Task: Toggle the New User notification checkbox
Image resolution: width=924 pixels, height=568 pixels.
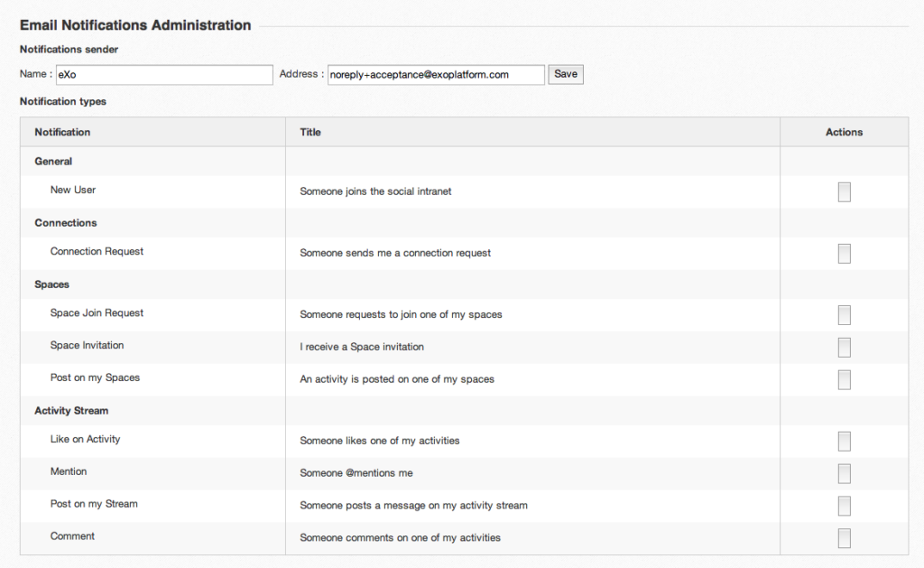Action: [844, 192]
